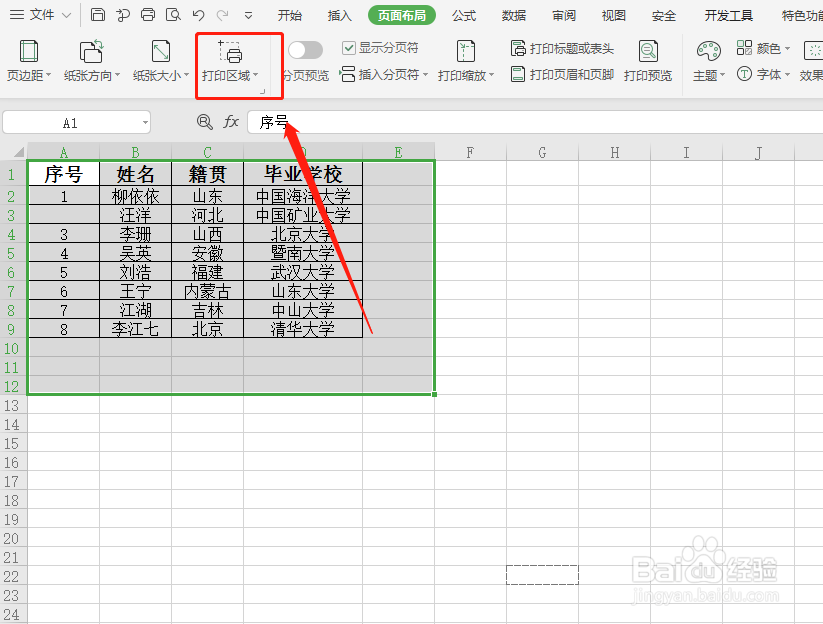Open the quick access toolbar customize arrow

[x=248, y=16]
